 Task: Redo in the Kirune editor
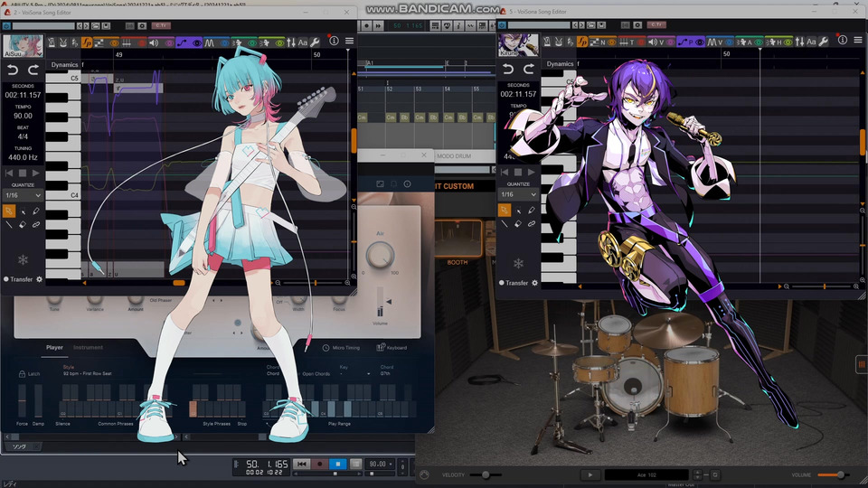coord(529,69)
